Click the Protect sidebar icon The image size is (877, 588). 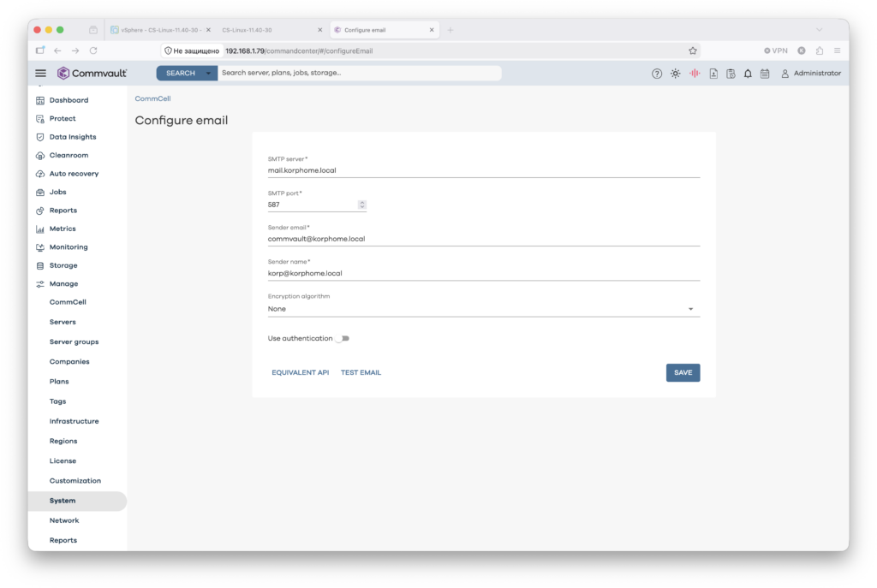click(40, 119)
